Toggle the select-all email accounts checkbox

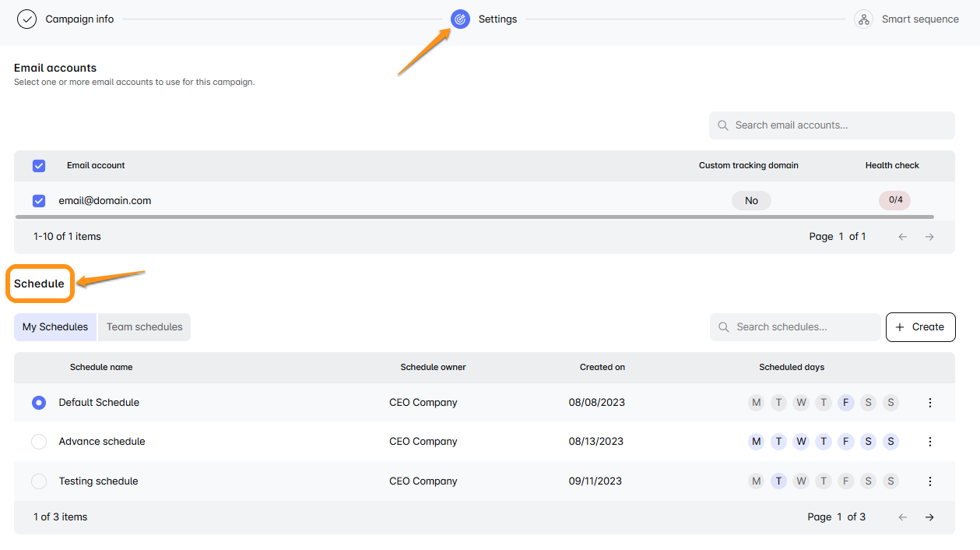39,166
